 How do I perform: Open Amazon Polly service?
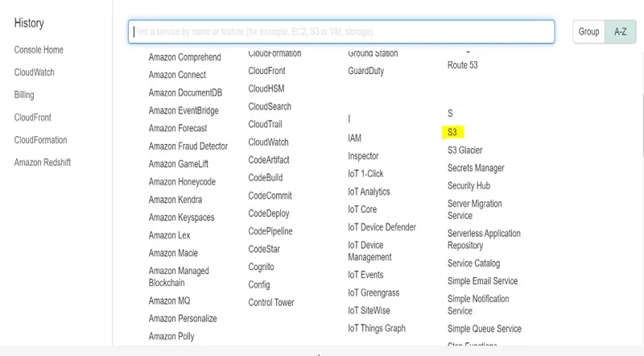click(171, 337)
